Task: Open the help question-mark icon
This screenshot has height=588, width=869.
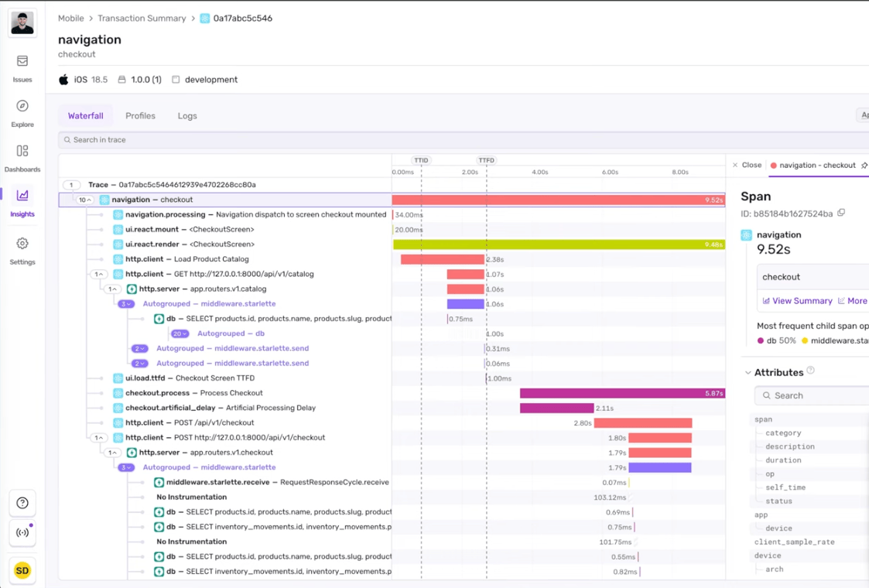Action: 22,503
